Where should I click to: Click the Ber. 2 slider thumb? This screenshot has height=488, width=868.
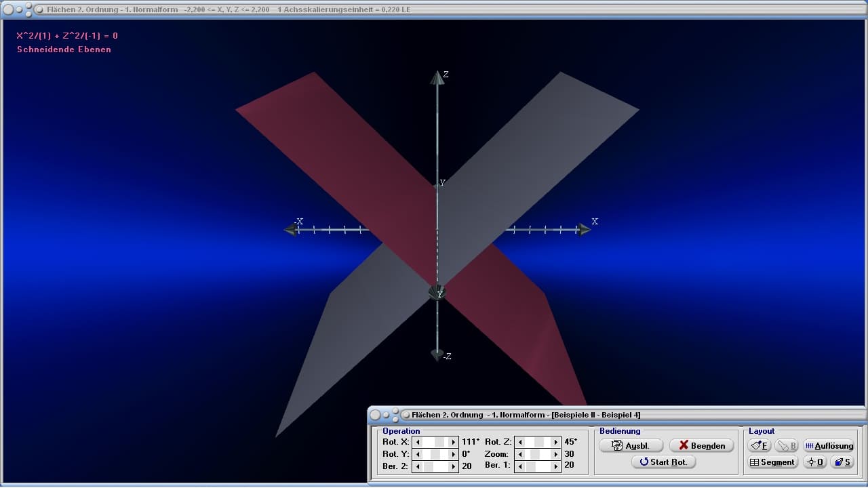point(429,466)
